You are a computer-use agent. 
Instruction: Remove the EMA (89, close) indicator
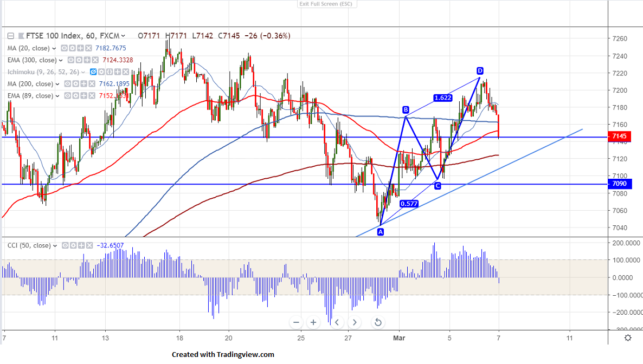pyautogui.click(x=92, y=96)
